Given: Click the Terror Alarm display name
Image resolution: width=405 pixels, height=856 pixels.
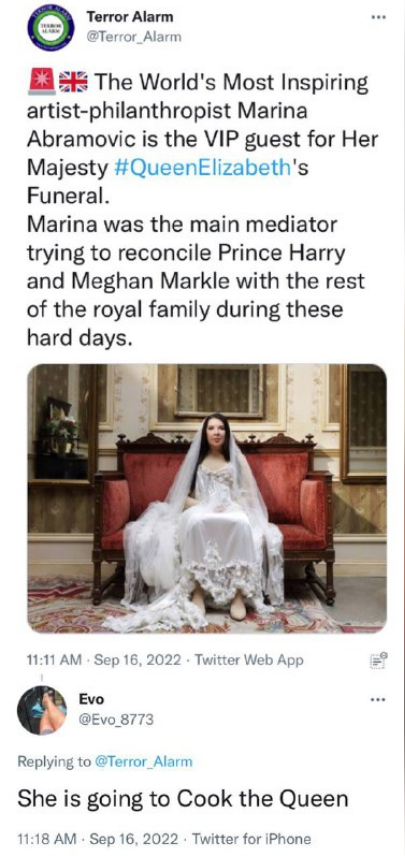Looking at the screenshot, I should 130,17.
